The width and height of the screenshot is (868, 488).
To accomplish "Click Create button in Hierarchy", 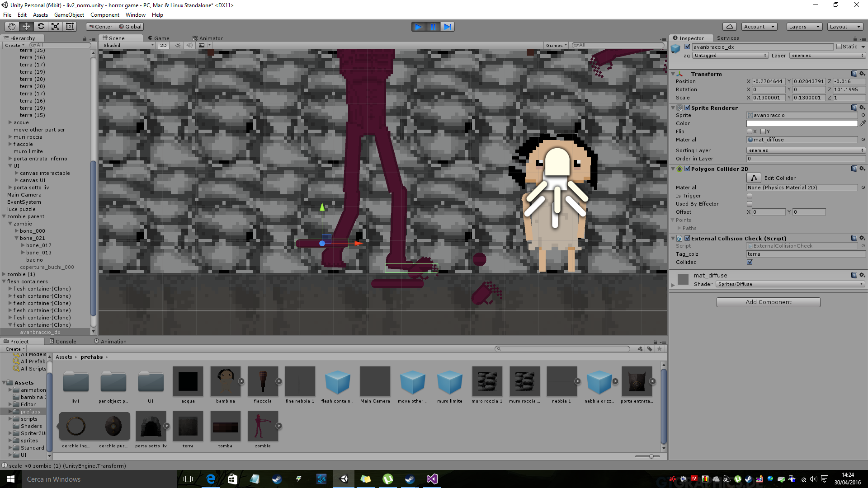I will pyautogui.click(x=14, y=45).
